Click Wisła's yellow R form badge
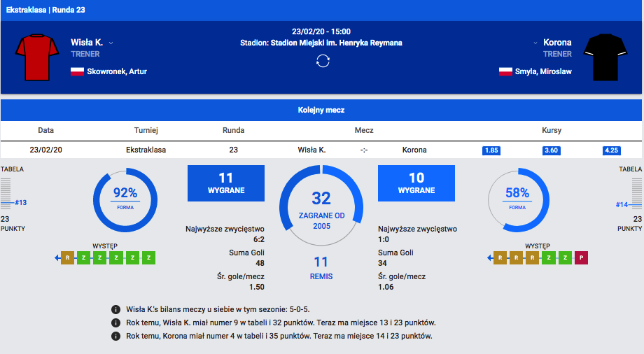Screen dimensions: 644x354 [67, 258]
